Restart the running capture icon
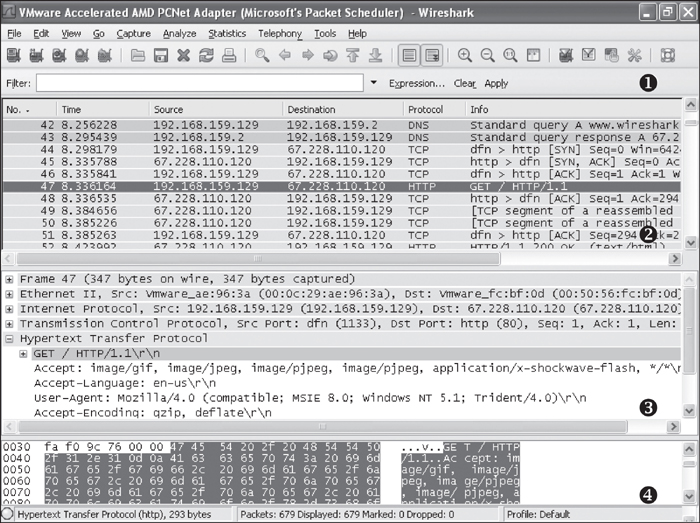 tap(105, 56)
